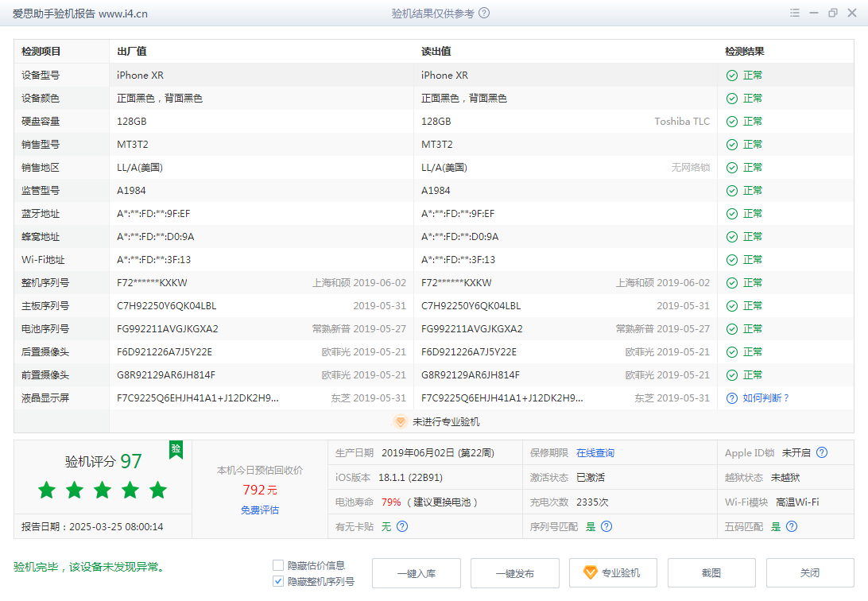Open the 如何判断？ link
Viewport: 868px width, 601px height.
766,398
